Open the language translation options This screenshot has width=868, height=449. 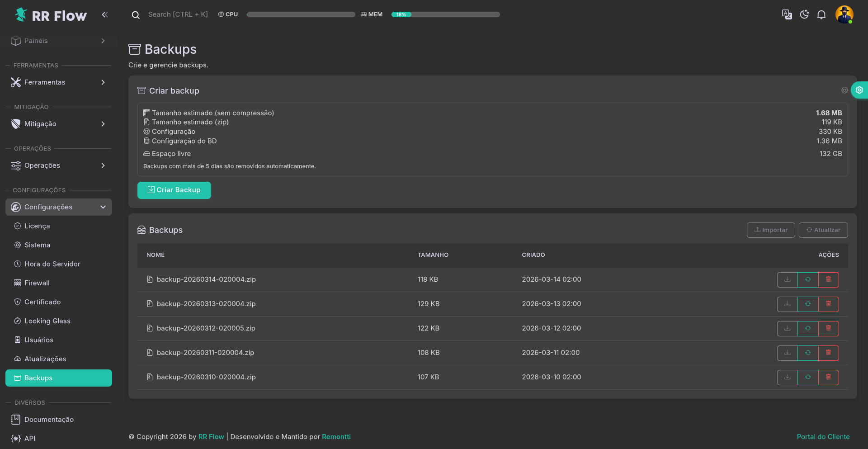point(787,14)
